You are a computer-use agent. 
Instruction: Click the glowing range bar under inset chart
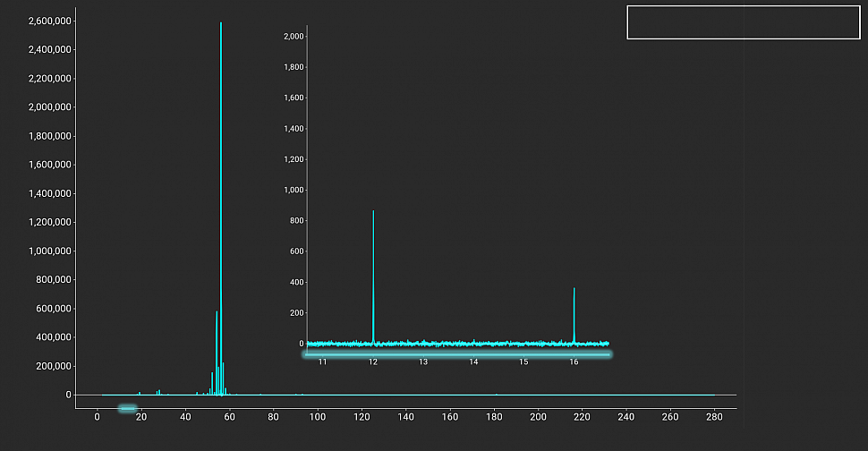(x=457, y=354)
